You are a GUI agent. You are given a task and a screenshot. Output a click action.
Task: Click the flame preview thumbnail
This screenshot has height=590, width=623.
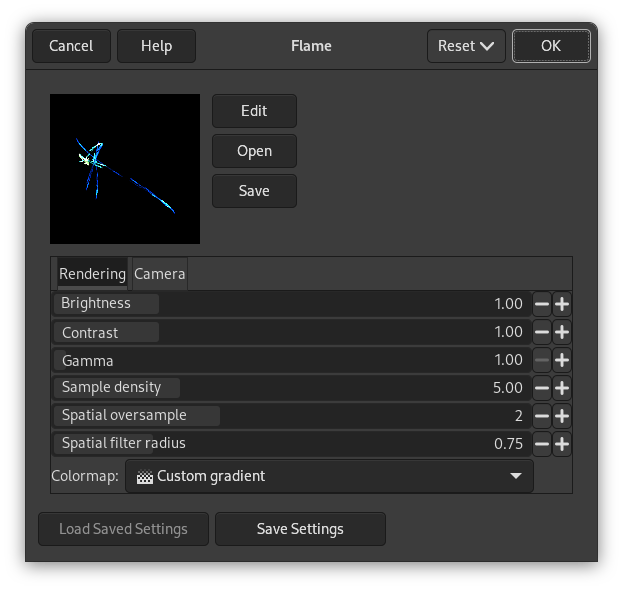pos(125,169)
